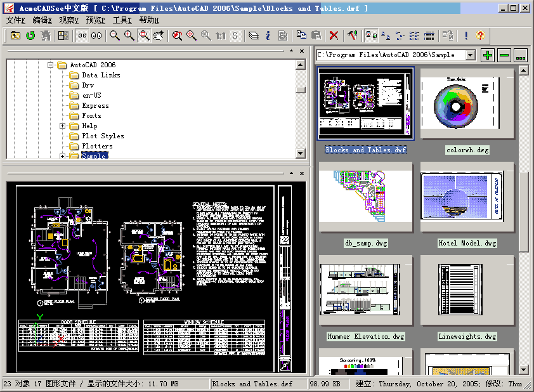Viewport: 534px width, 392px height.
Task: Click the green minus remove button
Action: pyautogui.click(x=504, y=55)
